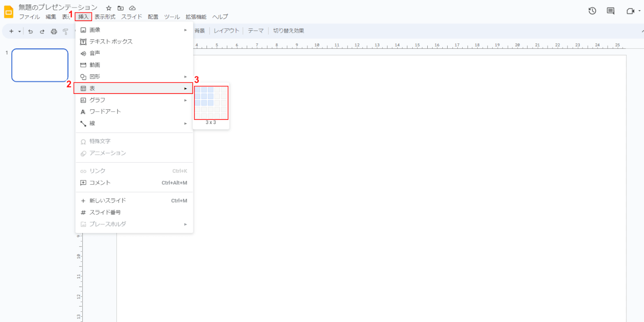The height and width of the screenshot is (322, 644).
Task: Open version history with the clock icon
Action: 592,11
